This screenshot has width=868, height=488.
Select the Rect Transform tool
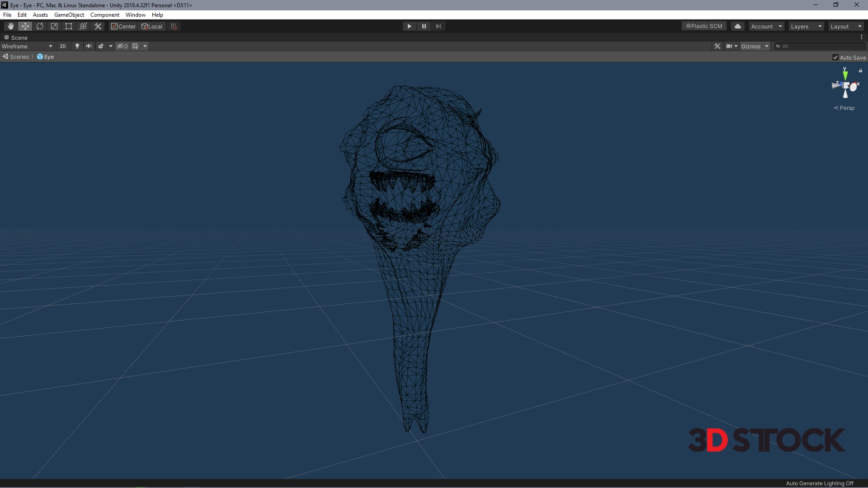click(69, 26)
